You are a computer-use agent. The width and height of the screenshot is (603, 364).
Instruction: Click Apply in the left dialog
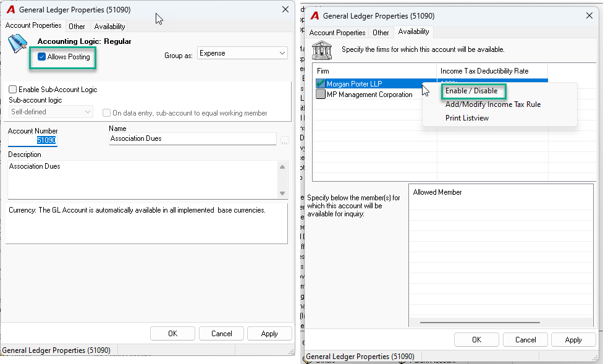(269, 334)
